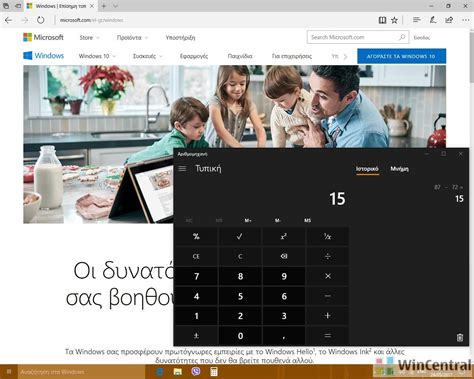Click calculator digit 5
This screenshot has height=379, width=474.
pyautogui.click(x=240, y=296)
